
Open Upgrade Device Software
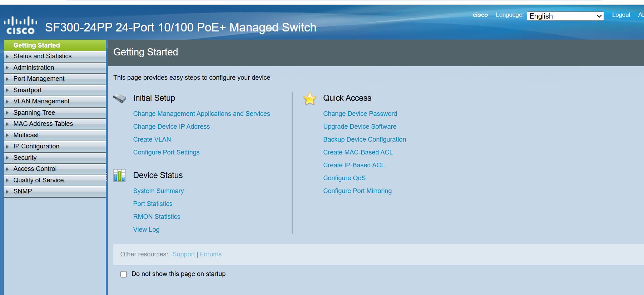(x=360, y=127)
